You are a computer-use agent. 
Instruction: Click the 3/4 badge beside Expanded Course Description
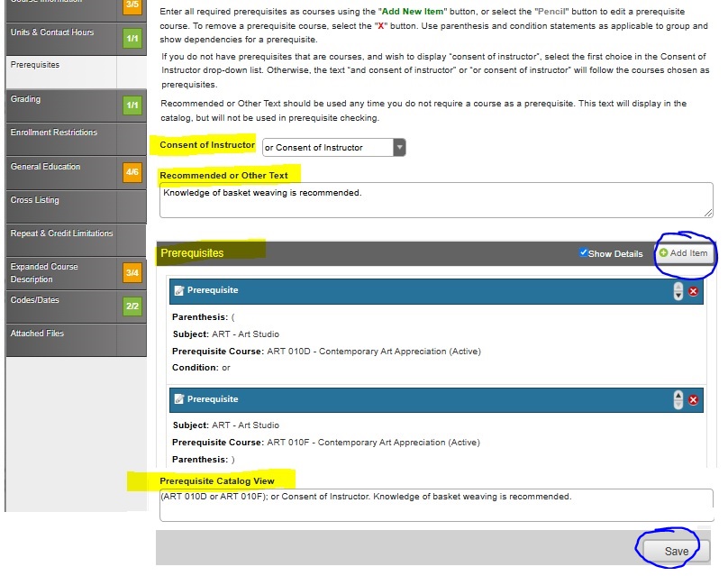click(x=132, y=272)
